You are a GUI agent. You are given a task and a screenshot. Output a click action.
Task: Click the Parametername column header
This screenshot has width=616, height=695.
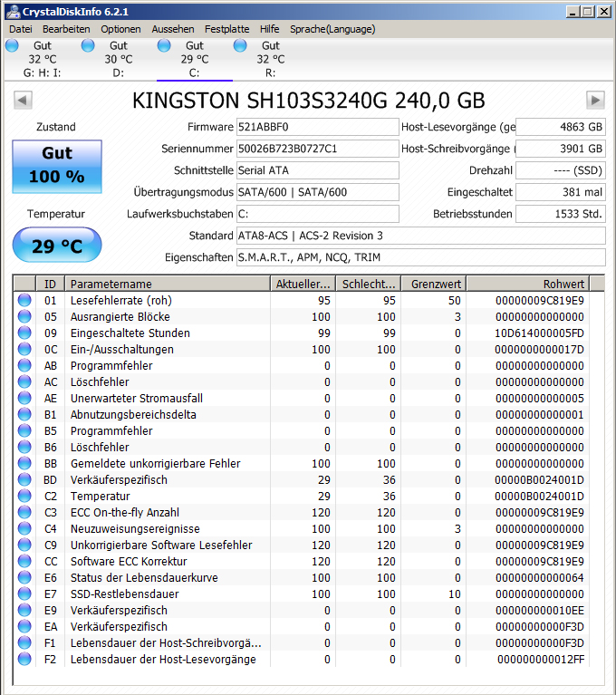168,284
